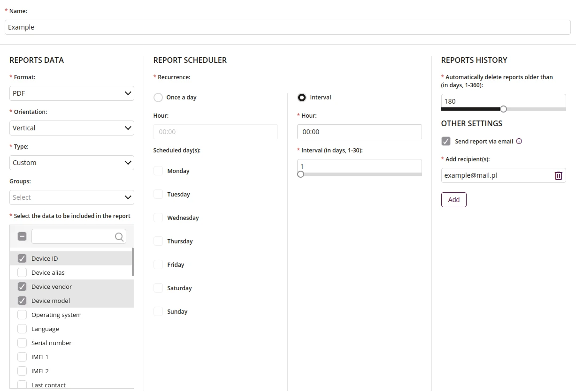Check the Serial number checkbox

click(22, 343)
